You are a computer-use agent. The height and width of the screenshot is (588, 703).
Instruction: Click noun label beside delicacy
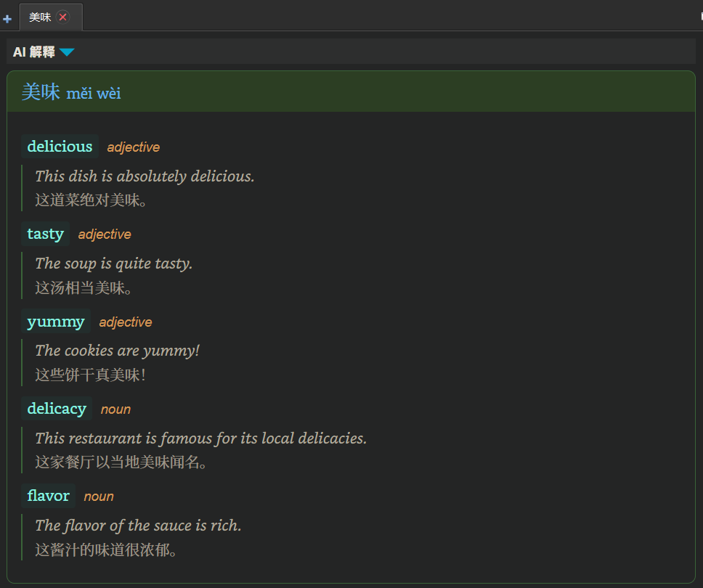[115, 409]
